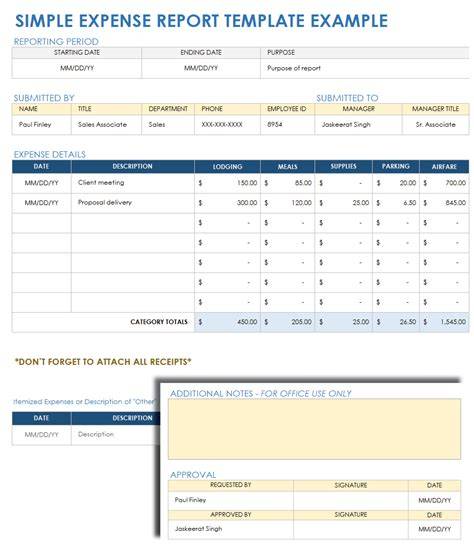Viewport: 474px width, 557px height.
Task: Click the date cell of the Client meeting row
Action: pyautogui.click(x=42, y=183)
